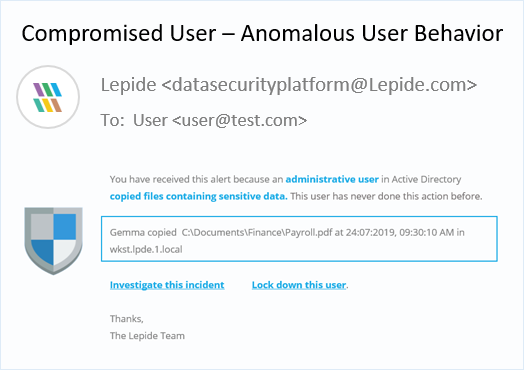The image size is (524, 370).
Task: Click the To: label in the header
Action: click(111, 120)
